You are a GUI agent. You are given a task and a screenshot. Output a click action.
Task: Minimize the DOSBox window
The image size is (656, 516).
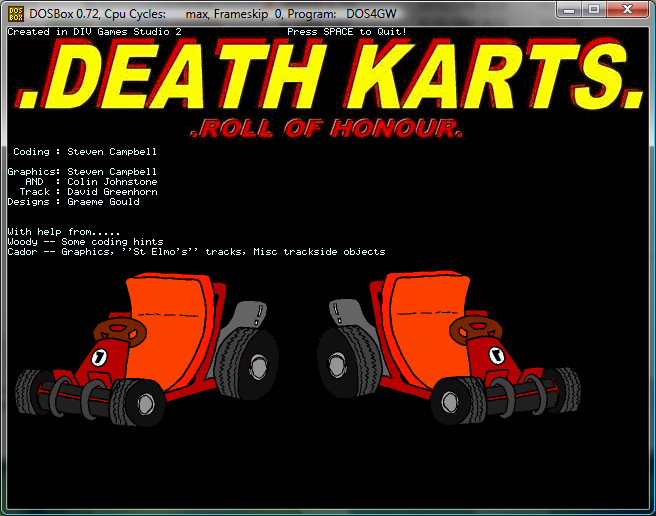click(x=569, y=10)
